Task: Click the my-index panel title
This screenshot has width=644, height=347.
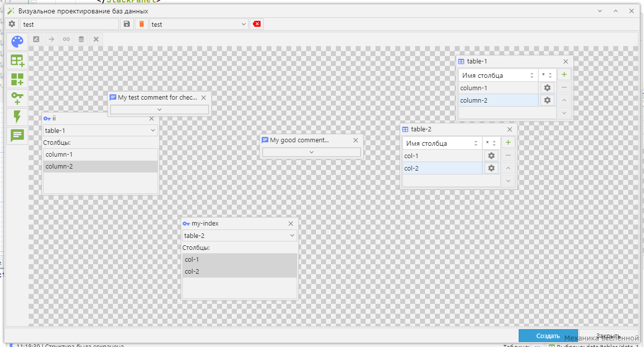Action: 205,224
